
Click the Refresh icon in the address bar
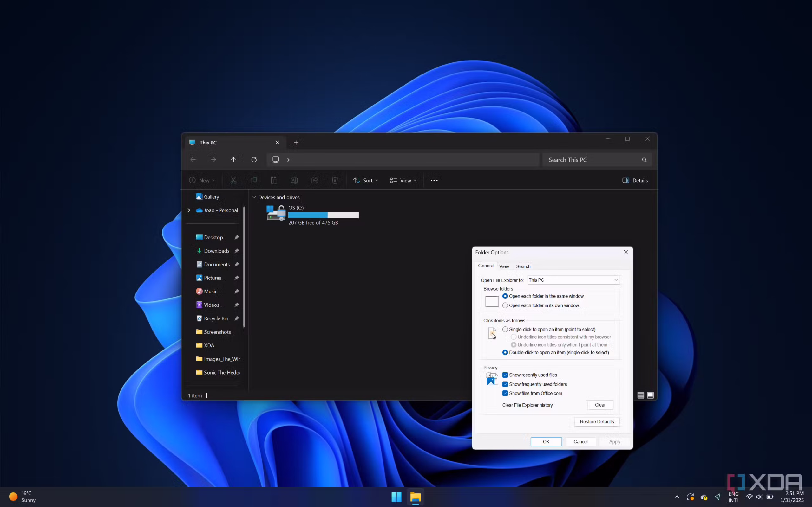coord(254,159)
